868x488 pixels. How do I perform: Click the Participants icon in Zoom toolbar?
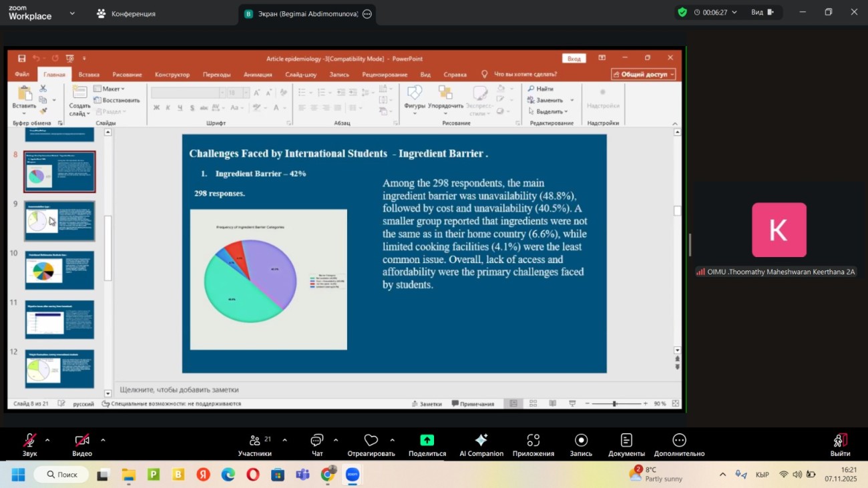point(255,441)
